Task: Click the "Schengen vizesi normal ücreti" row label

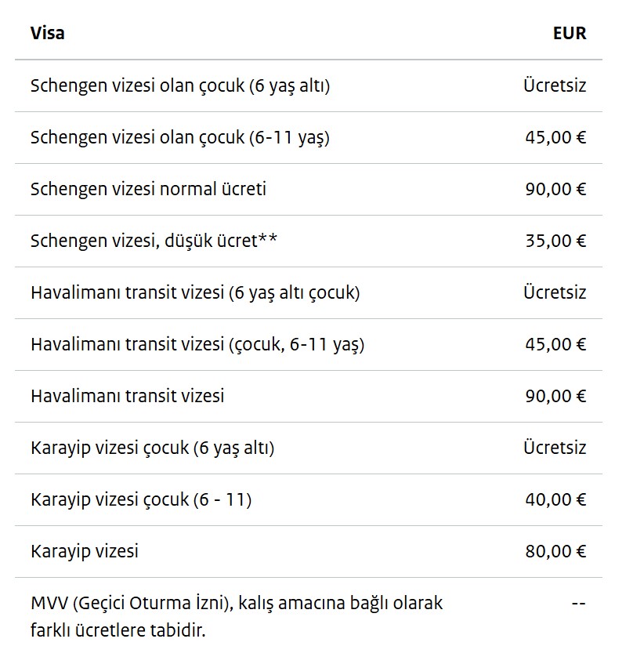Action: tap(149, 189)
